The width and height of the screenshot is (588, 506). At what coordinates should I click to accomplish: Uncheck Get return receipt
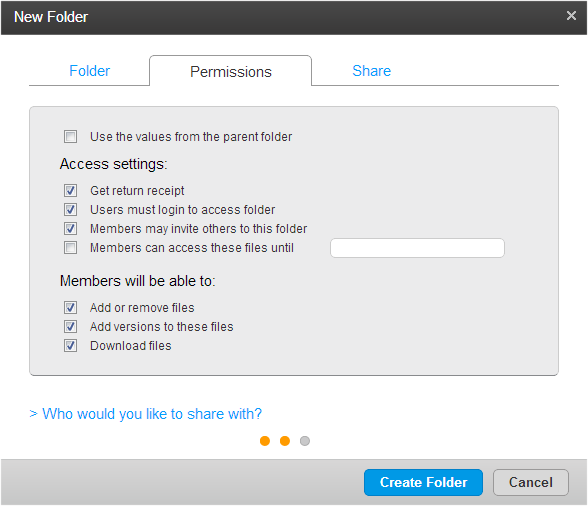70,191
